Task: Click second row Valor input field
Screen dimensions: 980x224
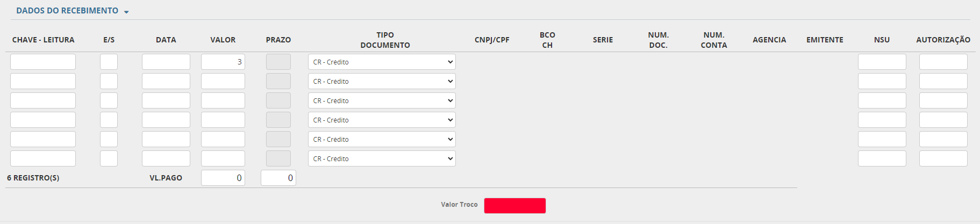Action: [223, 81]
